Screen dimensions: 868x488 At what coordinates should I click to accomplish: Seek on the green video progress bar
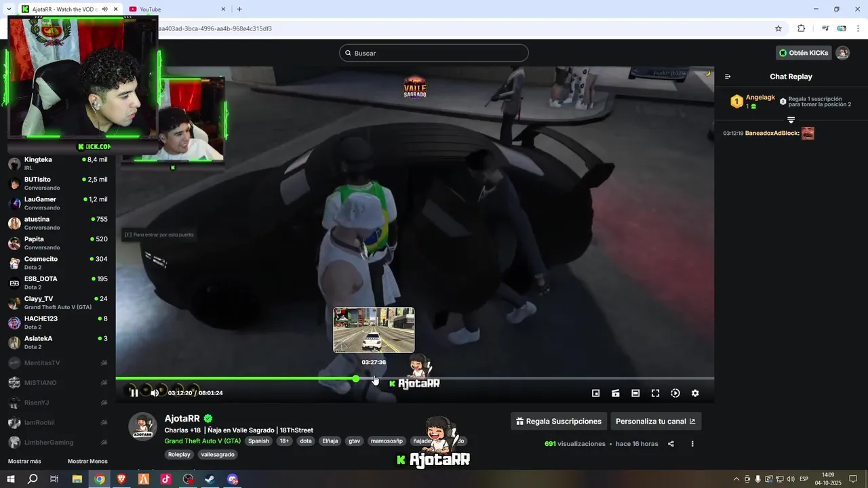pyautogui.click(x=414, y=378)
